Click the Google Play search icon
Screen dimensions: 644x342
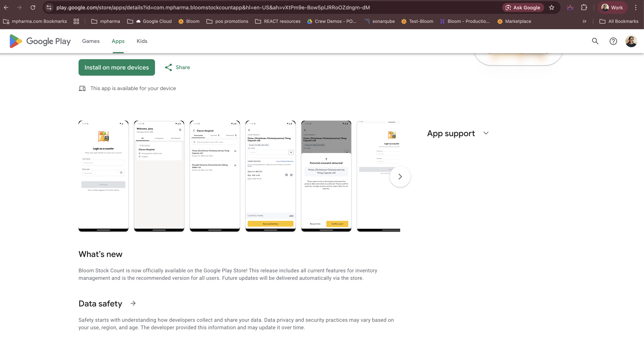[x=595, y=41]
